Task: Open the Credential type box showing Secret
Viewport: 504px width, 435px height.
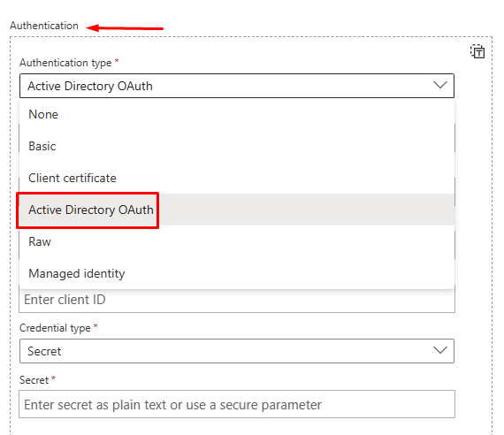Action: [x=237, y=351]
